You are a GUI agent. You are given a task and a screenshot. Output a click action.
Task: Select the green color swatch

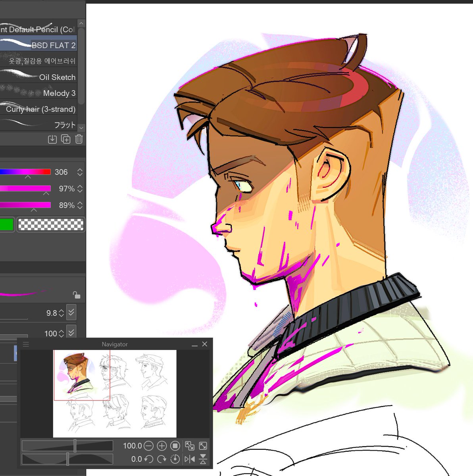coord(7,225)
